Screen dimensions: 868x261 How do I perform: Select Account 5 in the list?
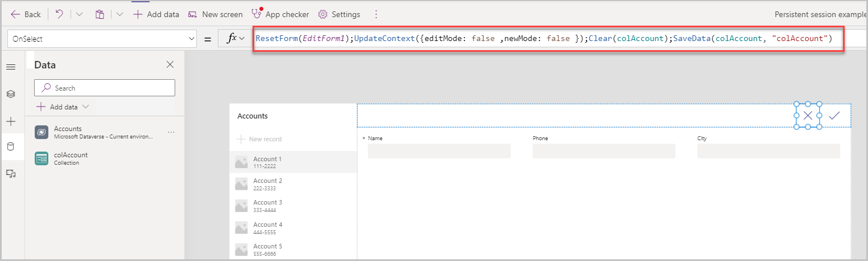(293, 249)
